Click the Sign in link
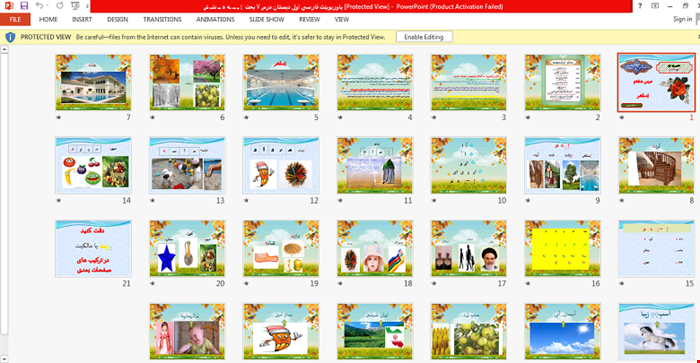700x363 pixels. (x=683, y=19)
